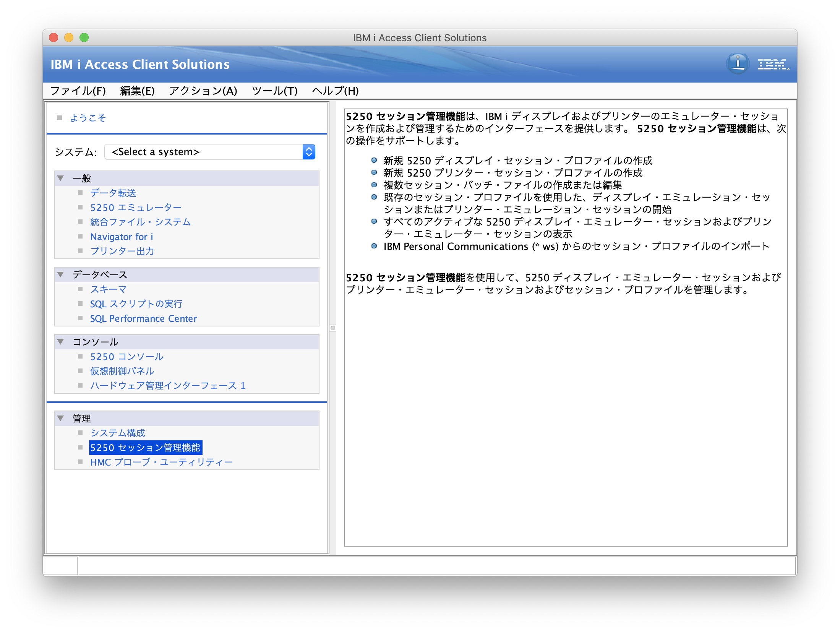Select the 仮想制御パネル link

point(122,371)
